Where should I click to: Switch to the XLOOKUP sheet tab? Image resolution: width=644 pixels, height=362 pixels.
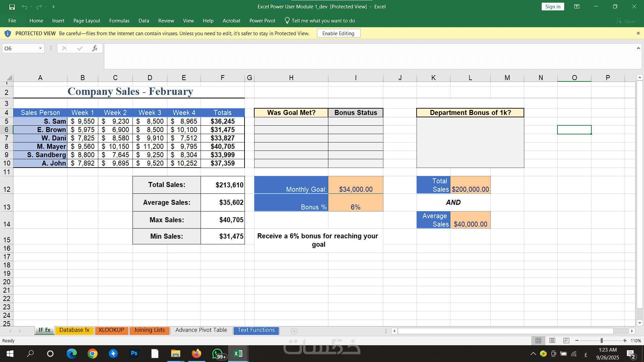pyautogui.click(x=111, y=330)
